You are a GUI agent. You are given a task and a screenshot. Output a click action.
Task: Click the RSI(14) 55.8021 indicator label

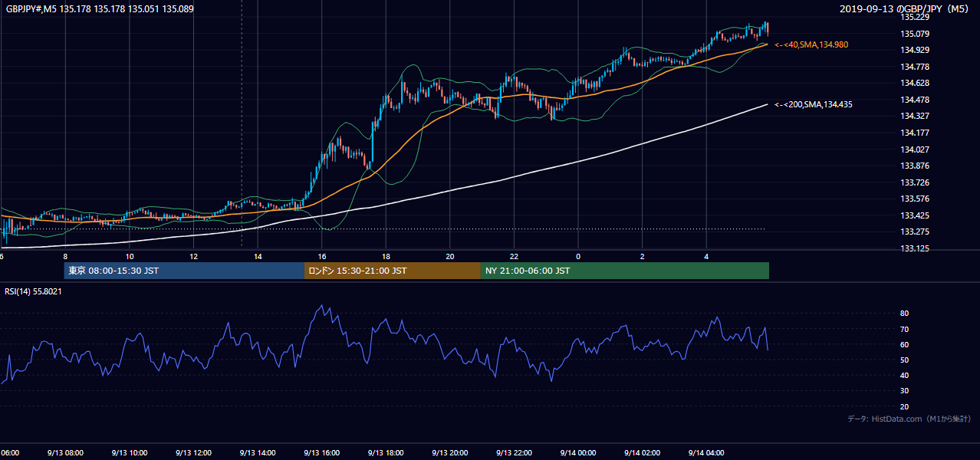[x=34, y=291]
